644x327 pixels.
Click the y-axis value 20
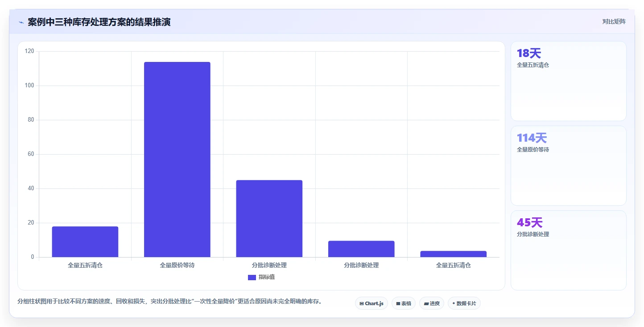coord(31,223)
